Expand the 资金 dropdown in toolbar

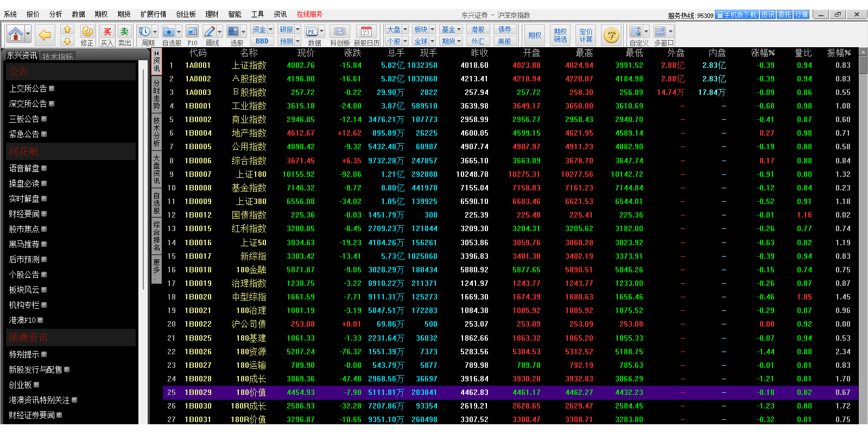pyautogui.click(x=270, y=29)
